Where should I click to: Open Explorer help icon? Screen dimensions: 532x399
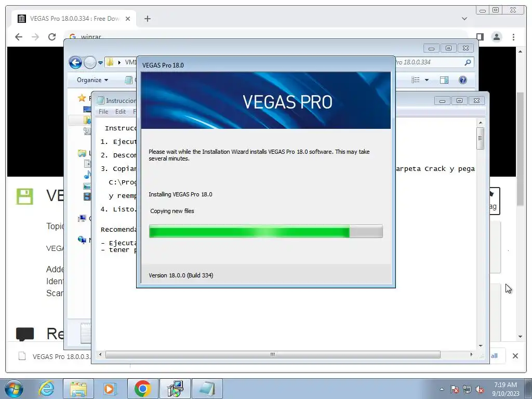pyautogui.click(x=463, y=80)
